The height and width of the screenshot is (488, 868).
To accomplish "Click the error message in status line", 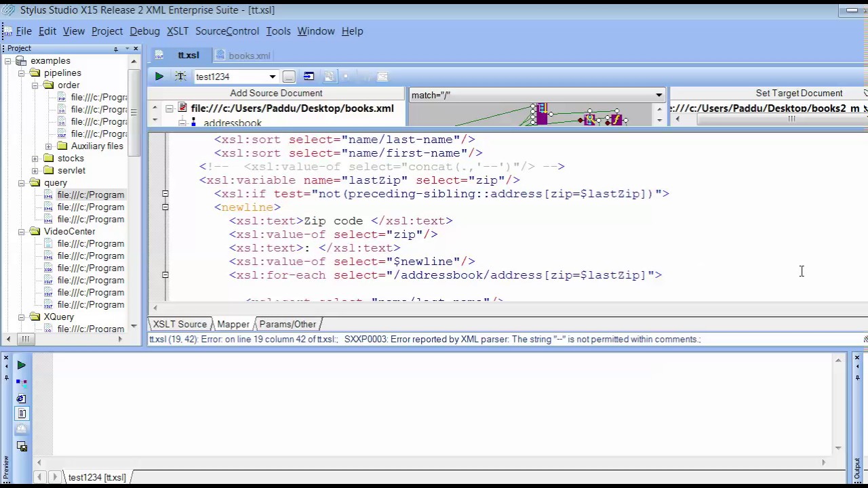I will point(425,339).
